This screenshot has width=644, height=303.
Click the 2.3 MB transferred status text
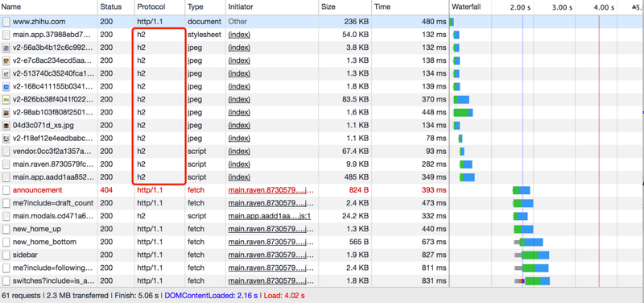tap(76, 296)
